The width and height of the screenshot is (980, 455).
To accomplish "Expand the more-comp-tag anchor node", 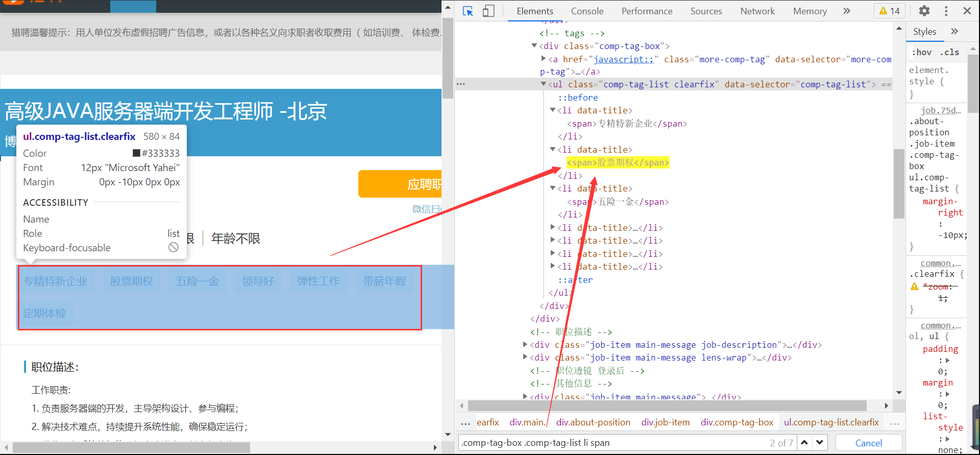I will 544,59.
